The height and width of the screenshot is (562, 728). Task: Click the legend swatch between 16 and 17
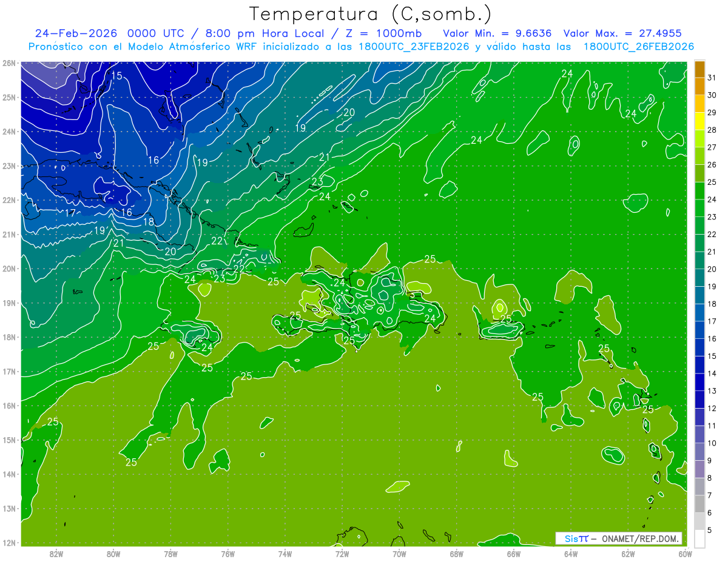coord(699,330)
